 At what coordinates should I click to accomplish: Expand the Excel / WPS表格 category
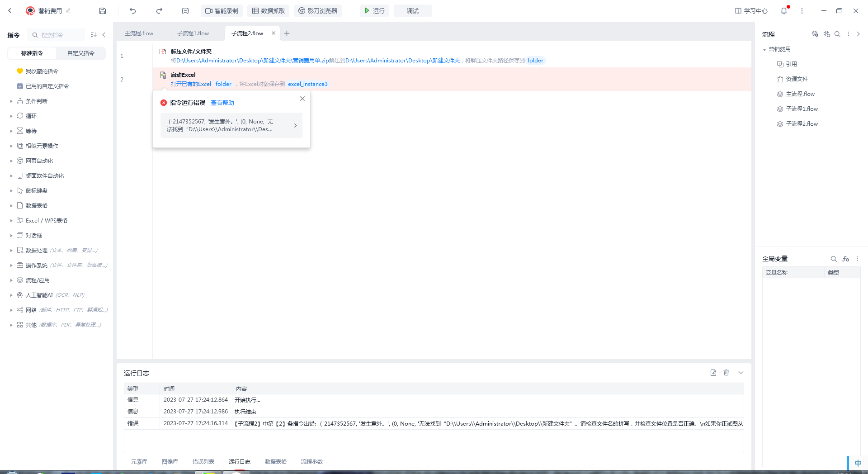(x=46, y=221)
